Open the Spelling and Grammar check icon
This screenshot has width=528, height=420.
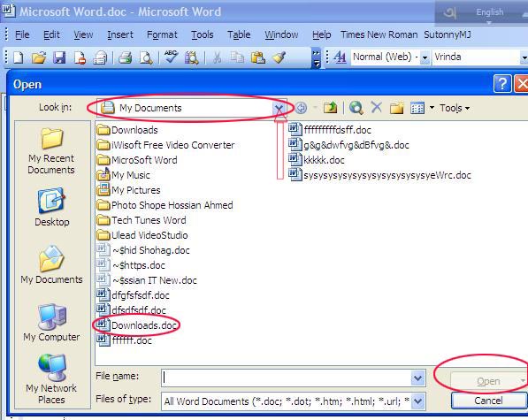(171, 57)
